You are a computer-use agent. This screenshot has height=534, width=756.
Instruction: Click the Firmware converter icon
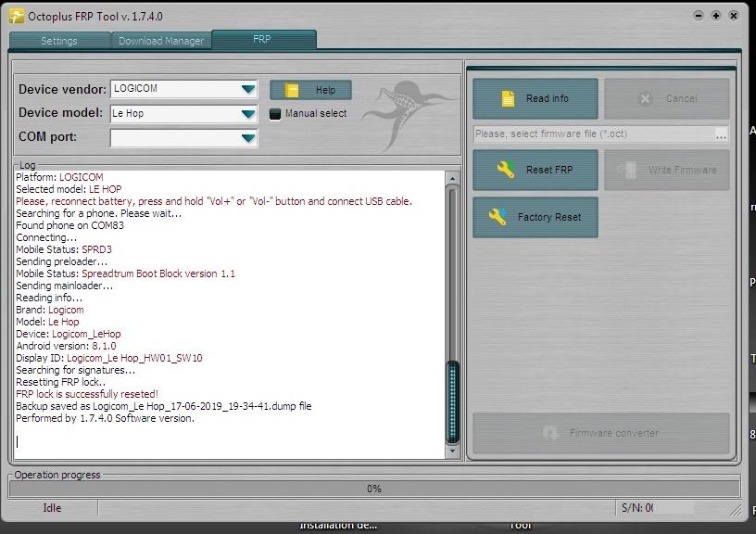(x=550, y=433)
